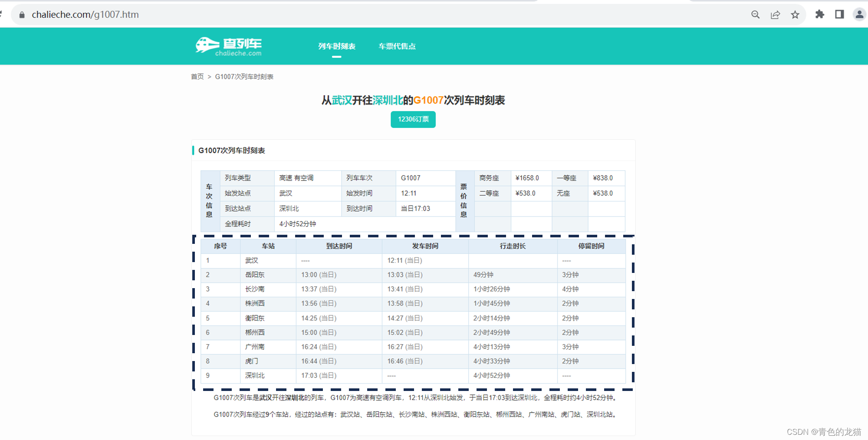Click the 当日17:03 arrival time cell
Image resolution: width=868 pixels, height=440 pixels.
pyautogui.click(x=425, y=209)
